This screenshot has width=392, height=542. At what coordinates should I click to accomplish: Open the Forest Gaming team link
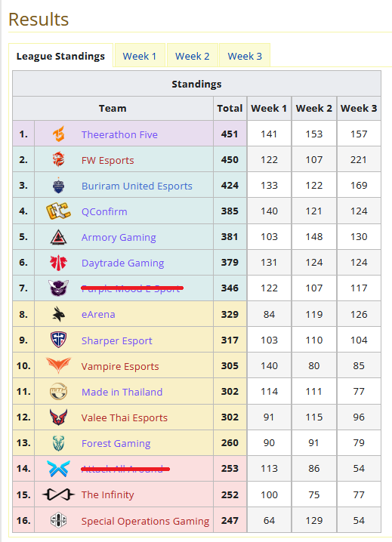[x=116, y=443]
